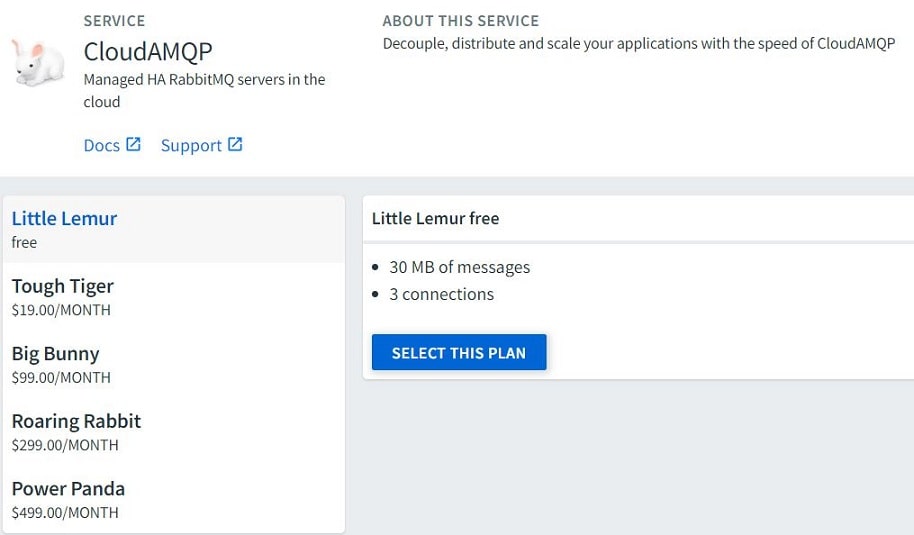Image resolution: width=914 pixels, height=535 pixels.
Task: Click the $99.00/MONTH price label
Action: click(x=61, y=378)
